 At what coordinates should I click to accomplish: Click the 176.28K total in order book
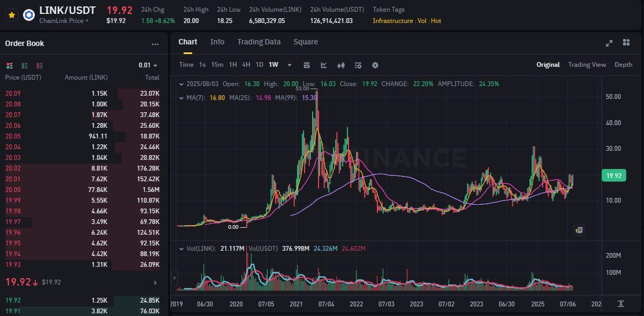[148, 168]
